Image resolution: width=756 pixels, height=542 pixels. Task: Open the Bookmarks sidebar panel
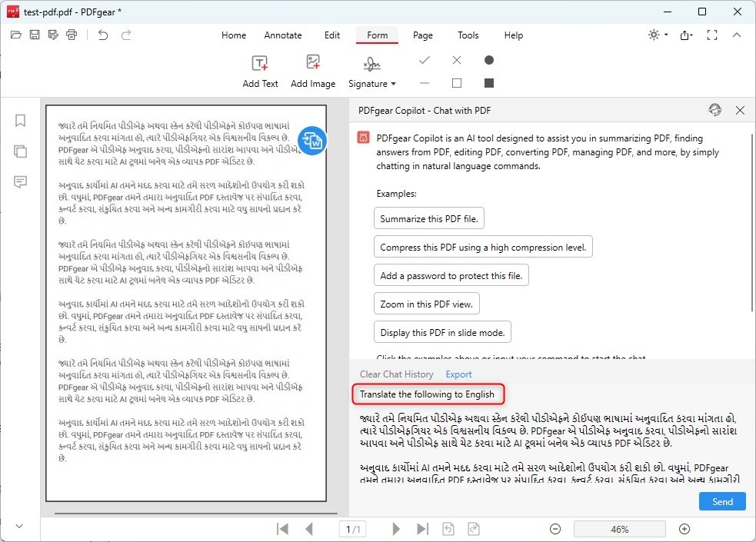tap(20, 121)
